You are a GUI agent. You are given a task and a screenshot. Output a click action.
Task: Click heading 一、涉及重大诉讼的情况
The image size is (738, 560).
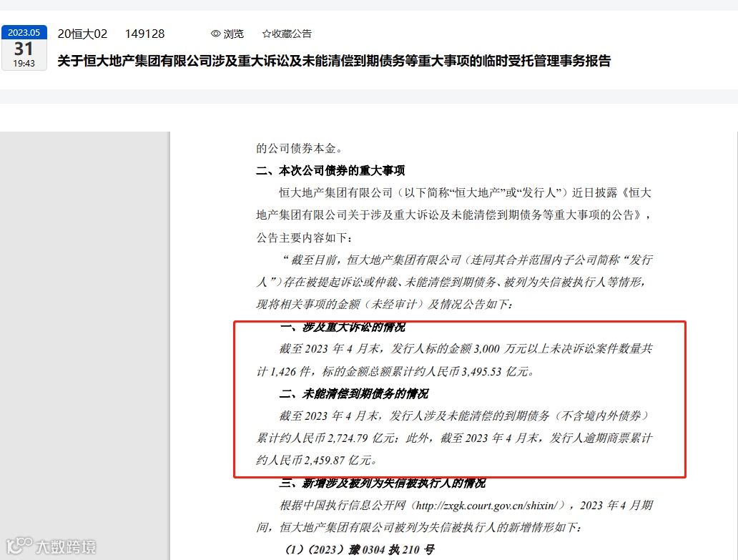pos(343,327)
